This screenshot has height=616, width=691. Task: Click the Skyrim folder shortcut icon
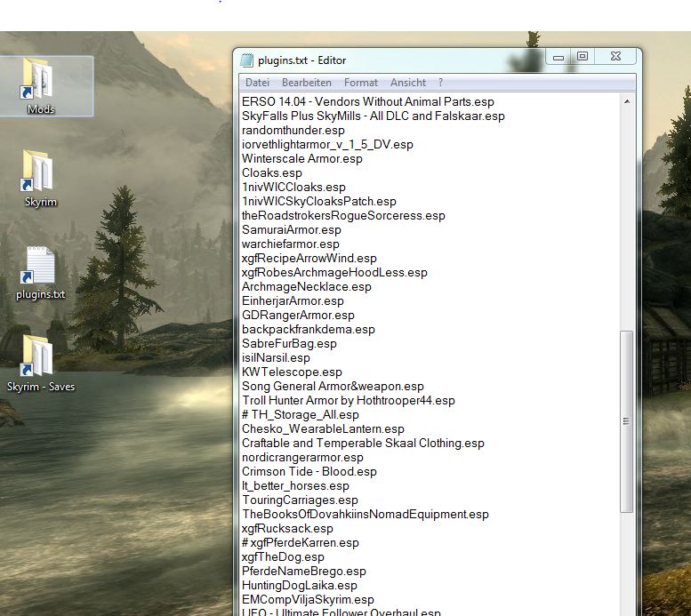[40, 176]
